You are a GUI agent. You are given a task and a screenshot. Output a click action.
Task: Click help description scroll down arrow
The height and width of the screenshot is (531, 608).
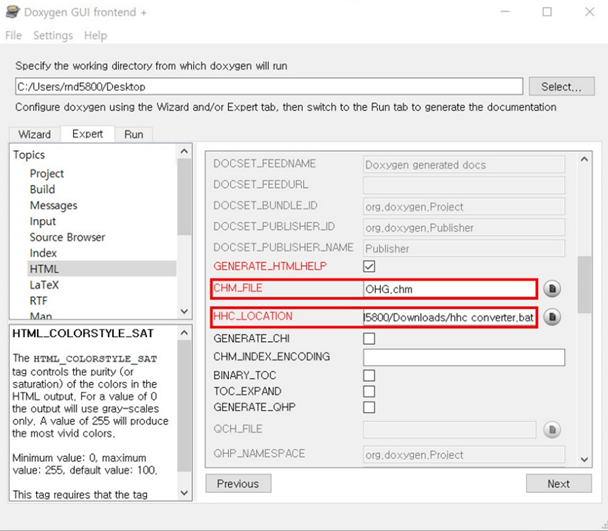pyautogui.click(x=185, y=493)
